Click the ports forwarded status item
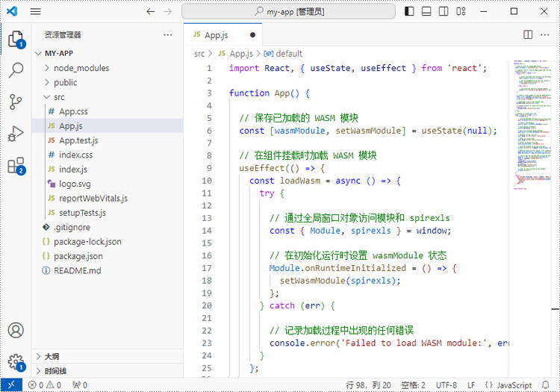 click(80, 385)
